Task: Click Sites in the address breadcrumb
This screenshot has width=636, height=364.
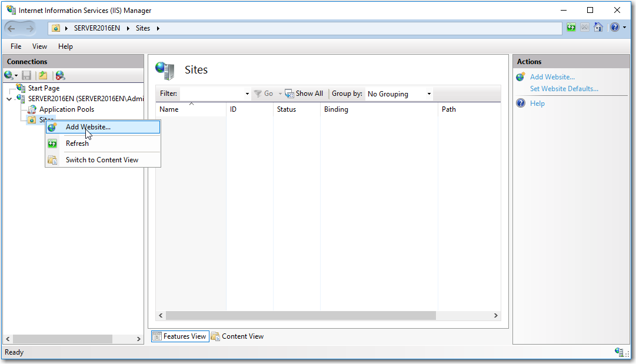Action: tap(143, 28)
